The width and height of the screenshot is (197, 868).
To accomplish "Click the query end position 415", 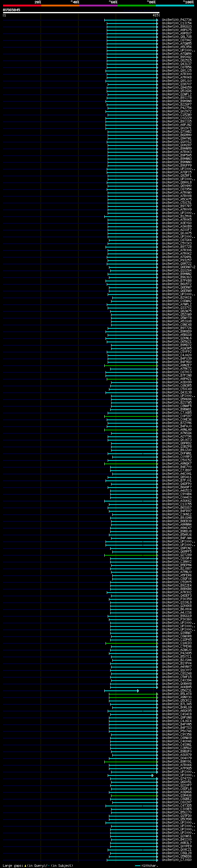I will pyautogui.click(x=155, y=15).
